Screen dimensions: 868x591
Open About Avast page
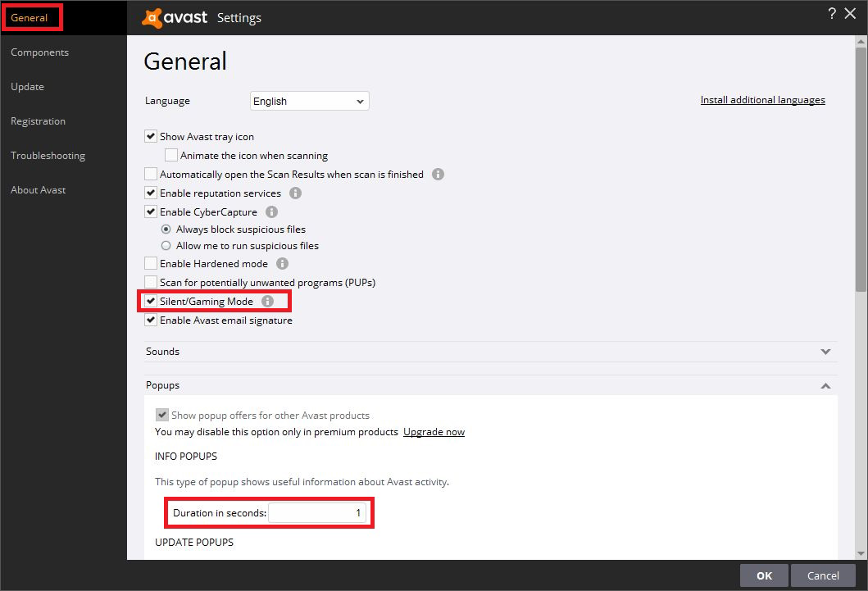click(39, 190)
